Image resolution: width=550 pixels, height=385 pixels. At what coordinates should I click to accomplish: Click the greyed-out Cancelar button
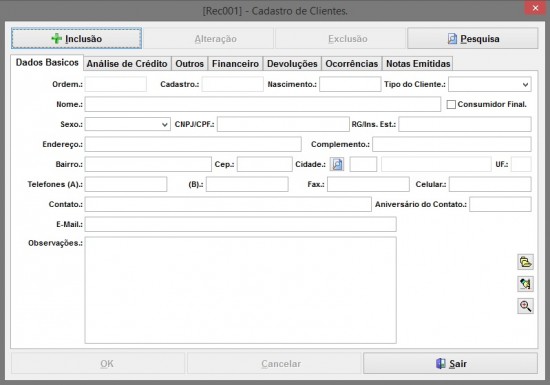click(x=274, y=364)
